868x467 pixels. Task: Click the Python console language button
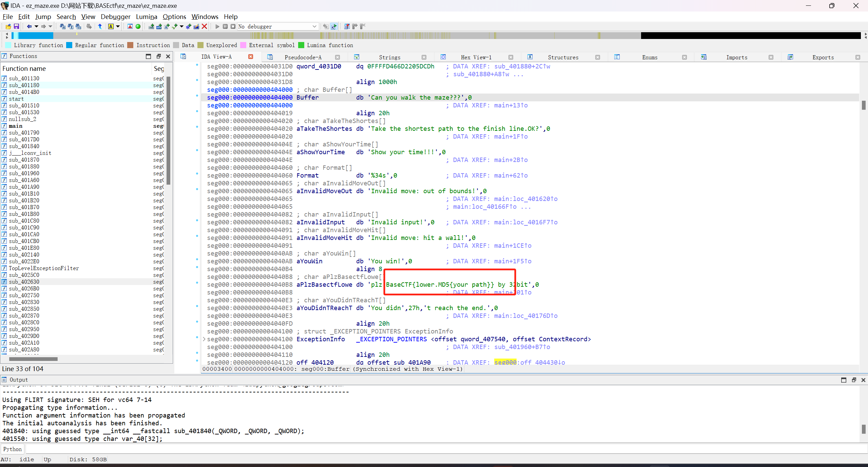coord(13,449)
